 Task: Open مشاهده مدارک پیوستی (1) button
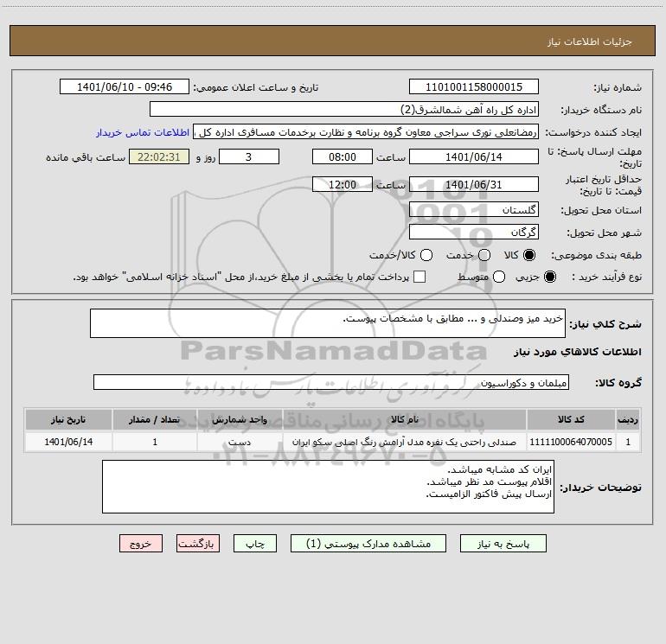click(x=368, y=544)
